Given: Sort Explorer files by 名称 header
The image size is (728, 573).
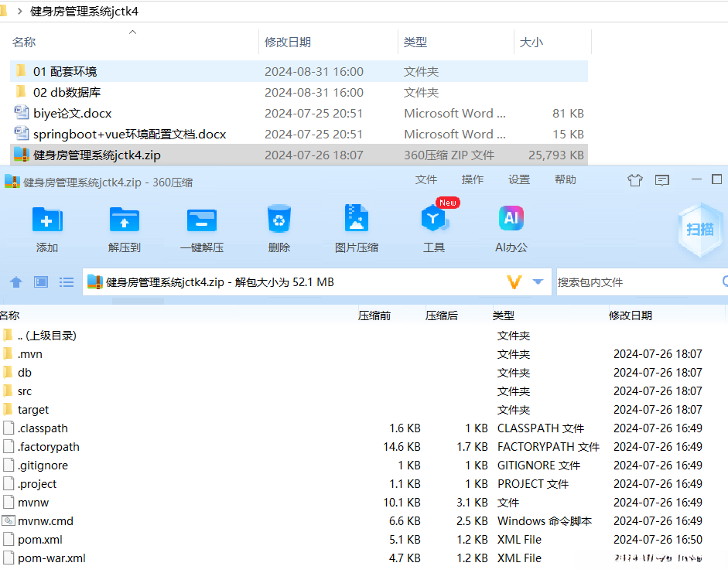Looking at the screenshot, I should pos(24,43).
